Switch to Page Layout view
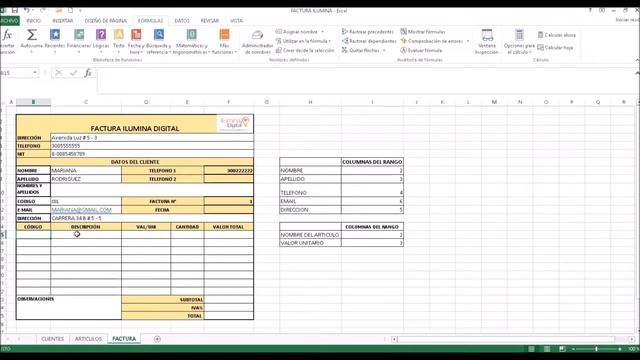640x360 pixels. point(547,349)
